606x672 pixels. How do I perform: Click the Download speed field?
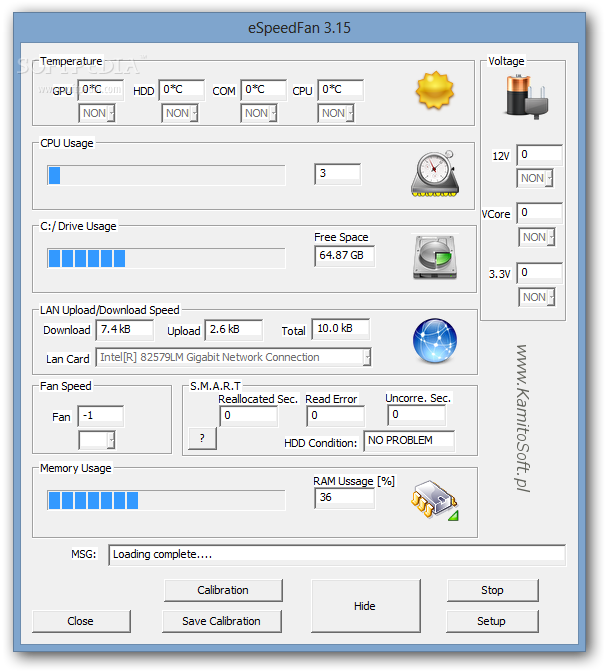[125, 330]
